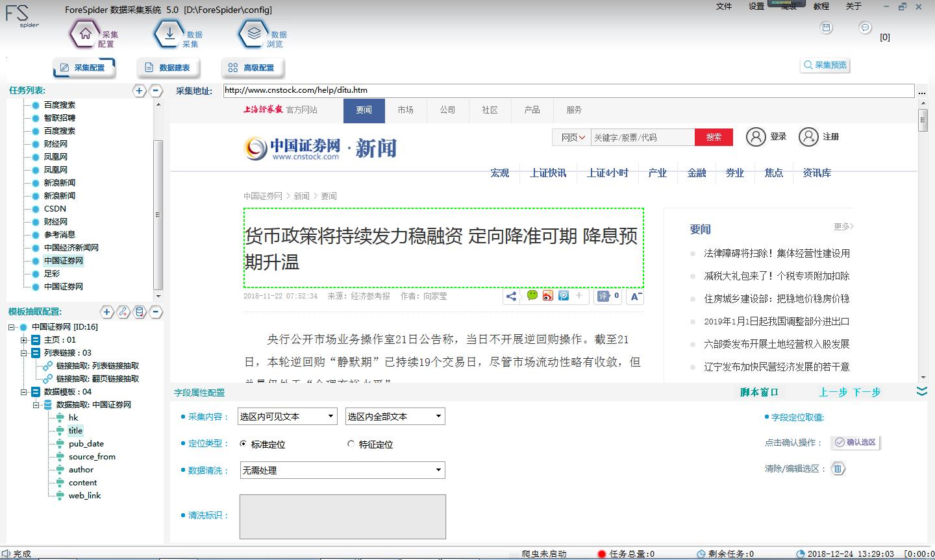Open the 设置 menu
Image resolution: width=935 pixels, height=560 pixels.
757,7
